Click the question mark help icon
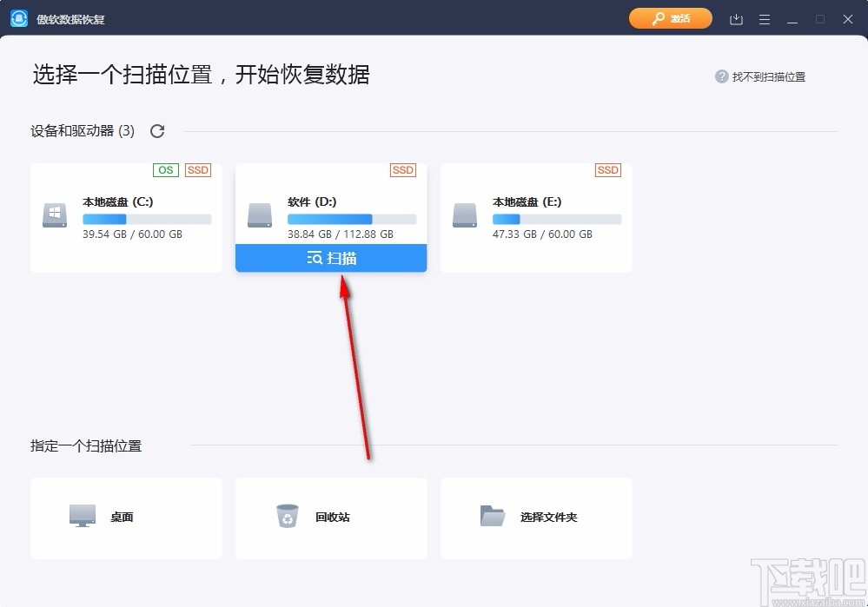The height and width of the screenshot is (607, 868). click(722, 76)
